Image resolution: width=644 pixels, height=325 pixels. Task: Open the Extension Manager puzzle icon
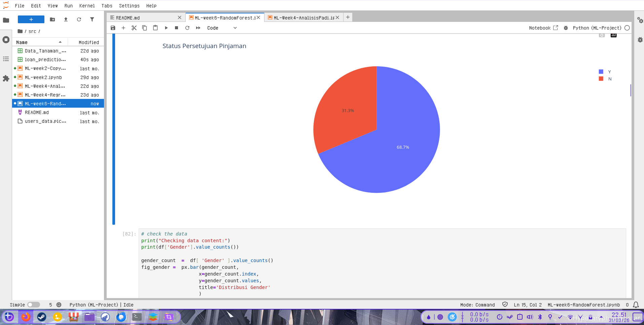pos(6,78)
